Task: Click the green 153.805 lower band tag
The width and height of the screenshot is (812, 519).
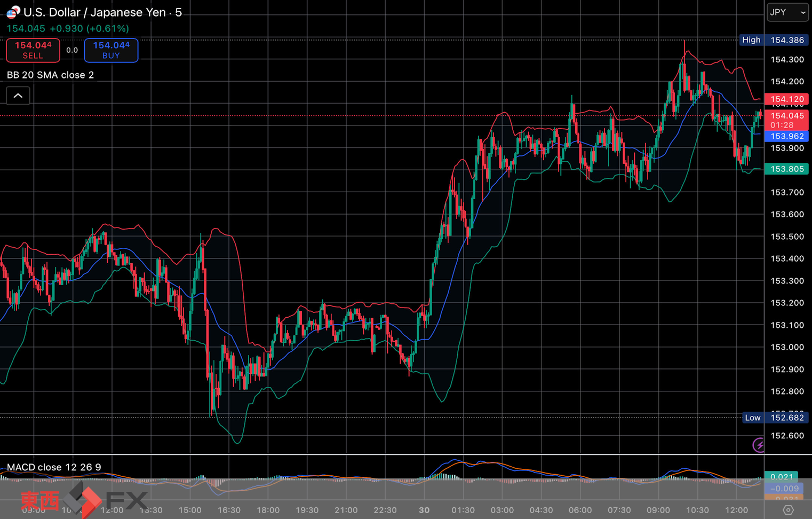Action: (x=786, y=169)
